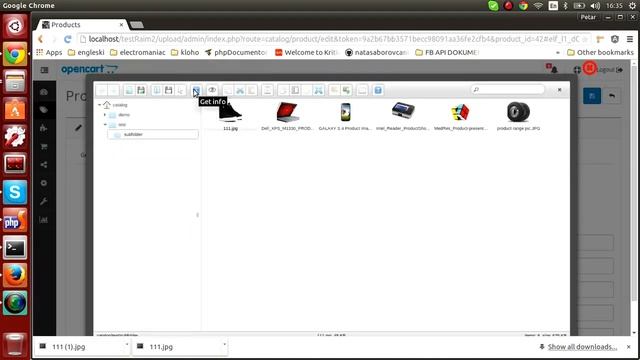The image size is (640, 360).
Task: Click the copy toolbar icon
Action: point(228,90)
